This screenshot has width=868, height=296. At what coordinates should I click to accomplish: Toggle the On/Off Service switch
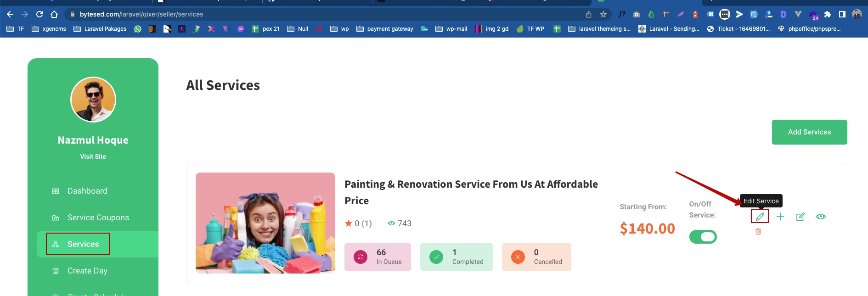pyautogui.click(x=703, y=237)
